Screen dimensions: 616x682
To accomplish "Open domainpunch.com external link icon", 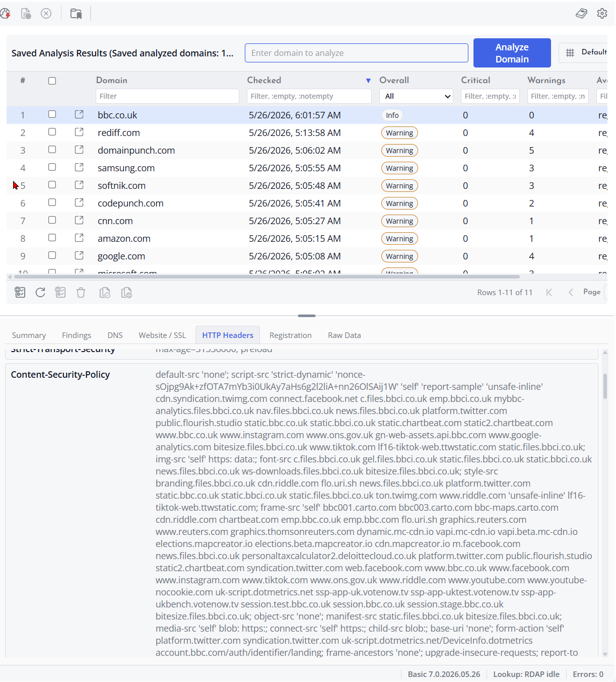I will click(79, 150).
